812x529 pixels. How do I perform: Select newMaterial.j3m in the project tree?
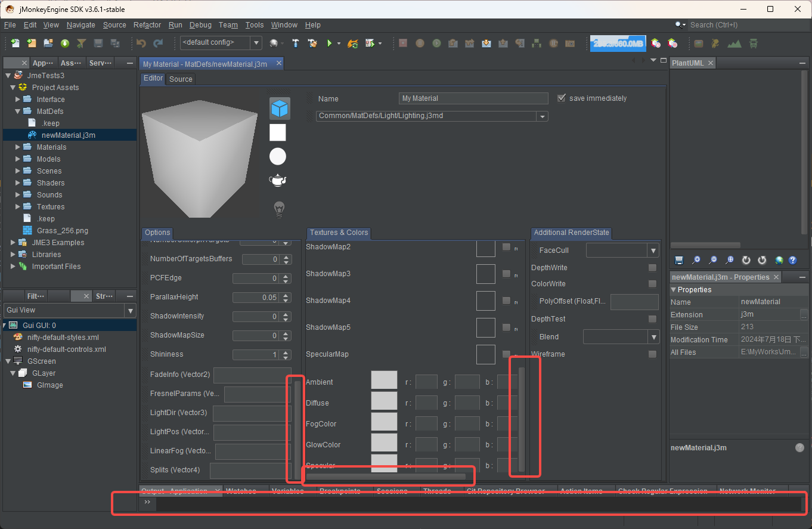coord(69,135)
